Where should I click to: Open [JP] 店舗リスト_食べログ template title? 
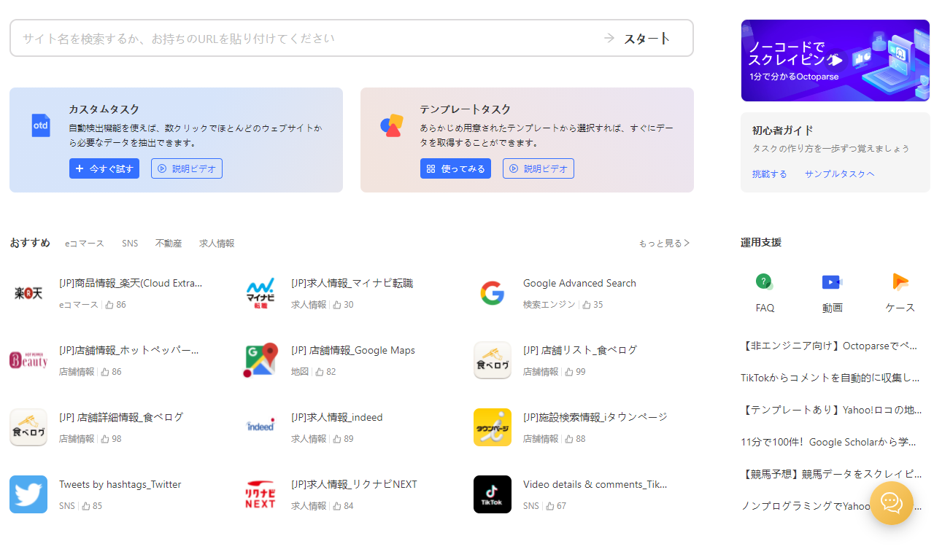coord(580,350)
